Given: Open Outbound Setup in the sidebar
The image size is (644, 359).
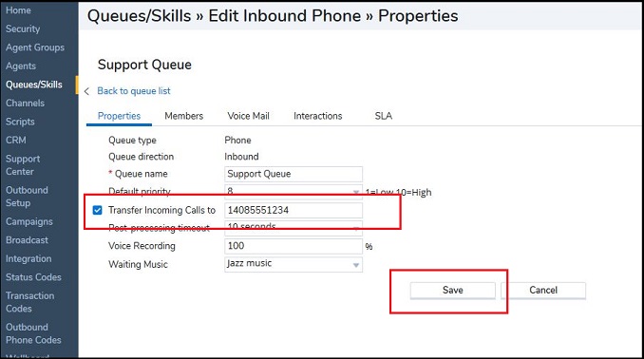Looking at the screenshot, I should [27, 197].
